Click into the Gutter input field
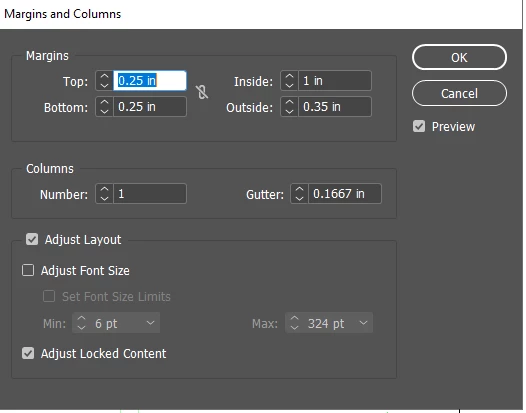Image resolution: width=526 pixels, height=413 pixels. click(345, 194)
